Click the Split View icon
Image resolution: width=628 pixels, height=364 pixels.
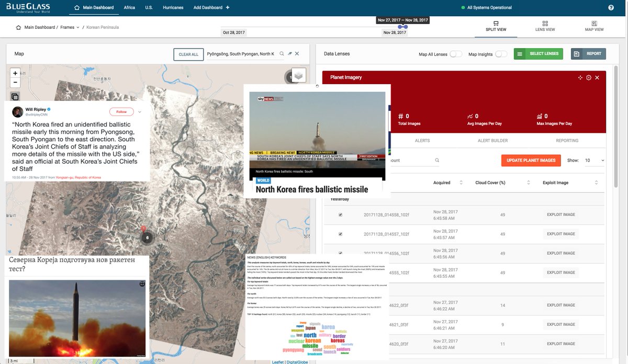(x=496, y=24)
